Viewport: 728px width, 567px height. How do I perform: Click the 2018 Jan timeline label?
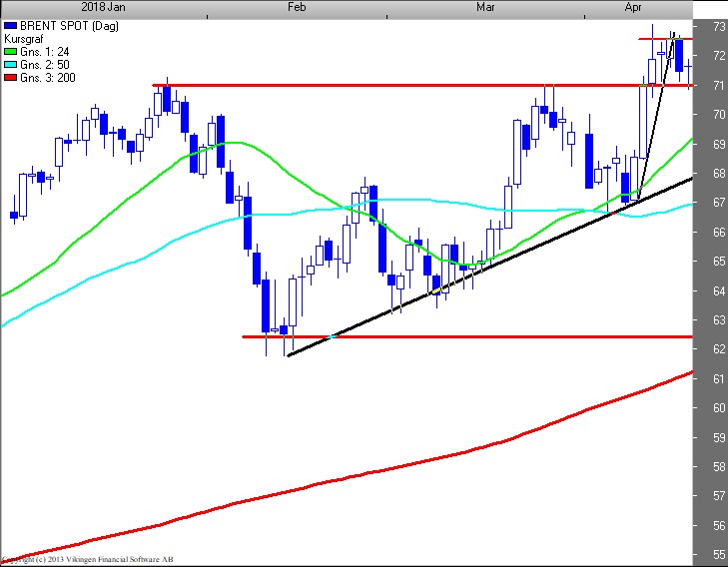pyautogui.click(x=103, y=7)
